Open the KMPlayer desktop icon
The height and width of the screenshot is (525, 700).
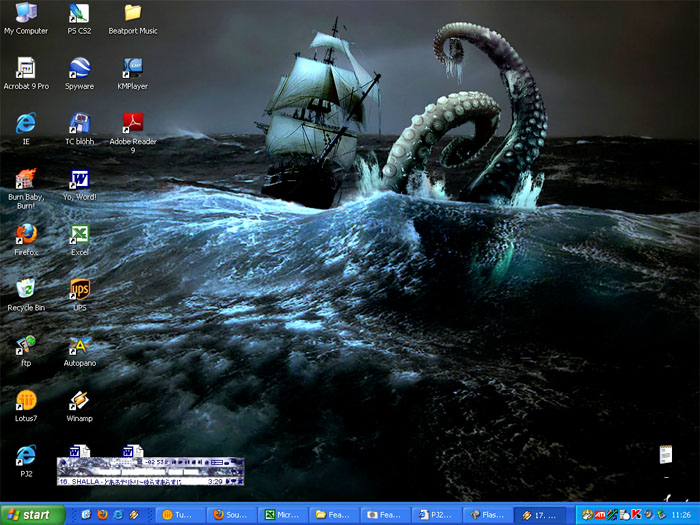click(132, 68)
